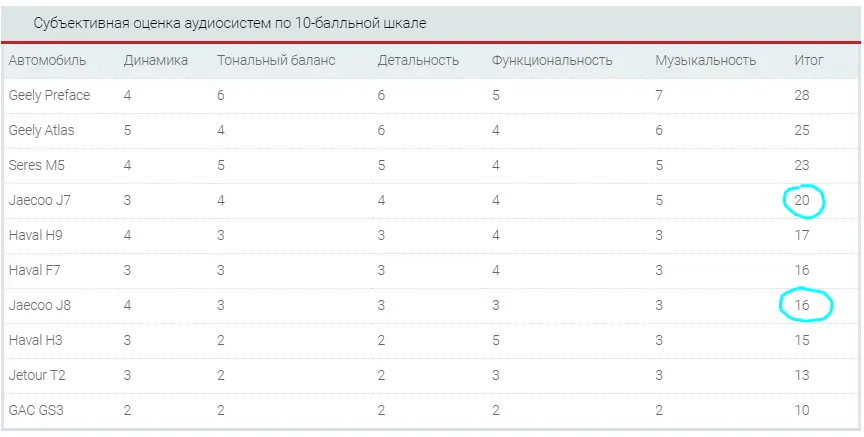Click Geely Preface total score 28
The image size is (864, 437).
802,95
